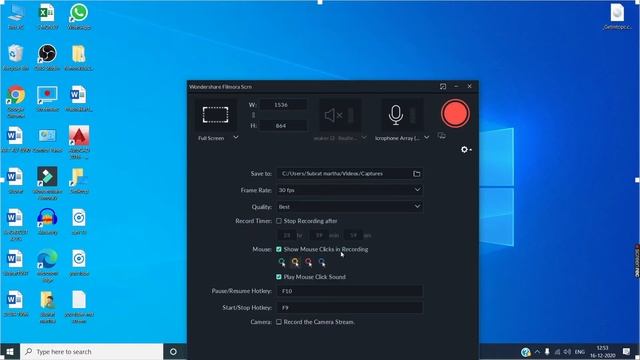Enable Record the Camera Stream checkbox
Screen dimensions: 640x360
click(279, 322)
